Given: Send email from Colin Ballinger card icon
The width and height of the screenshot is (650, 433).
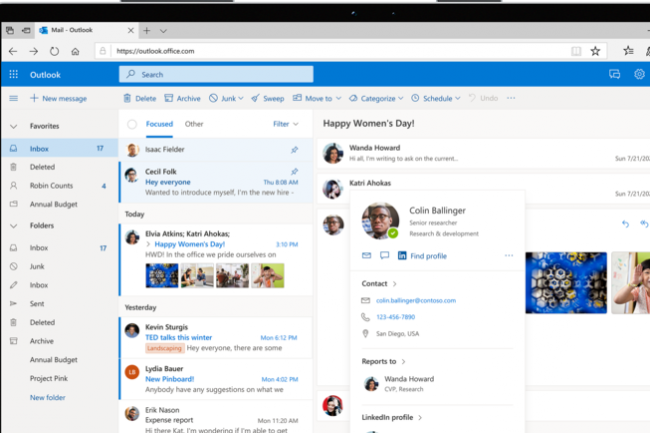Looking at the screenshot, I should pyautogui.click(x=366, y=255).
